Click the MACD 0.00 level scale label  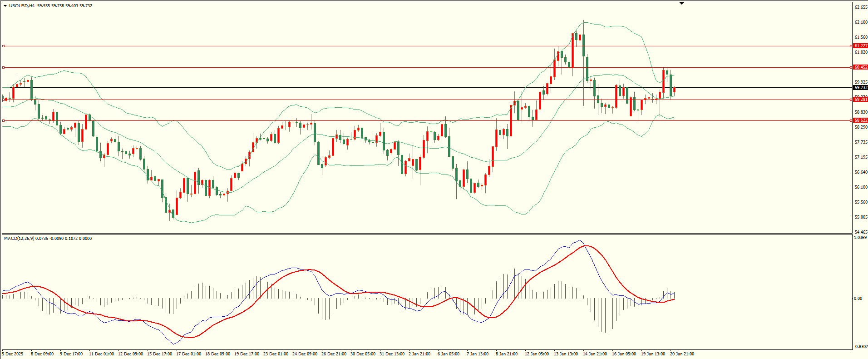click(x=858, y=299)
